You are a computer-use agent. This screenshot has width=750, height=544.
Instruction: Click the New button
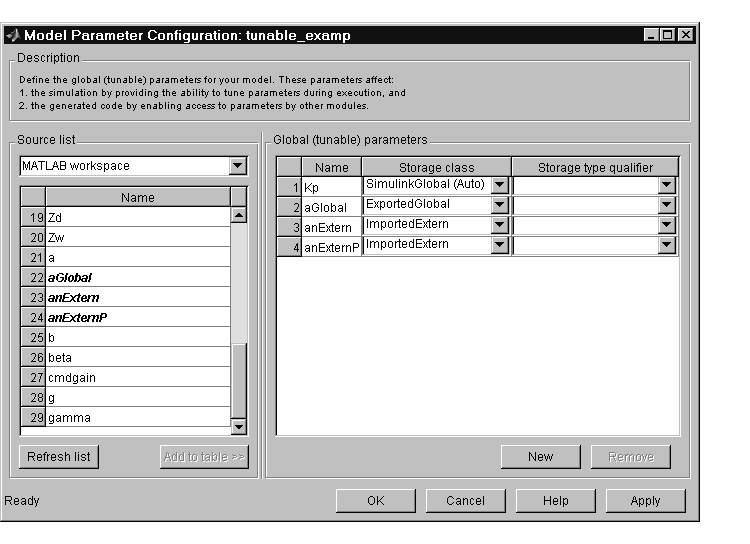(x=540, y=457)
